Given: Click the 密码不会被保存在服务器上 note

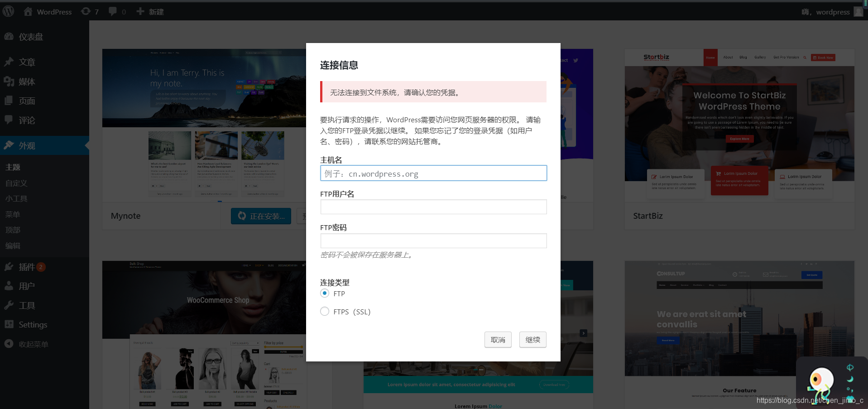Looking at the screenshot, I should pyautogui.click(x=367, y=255).
